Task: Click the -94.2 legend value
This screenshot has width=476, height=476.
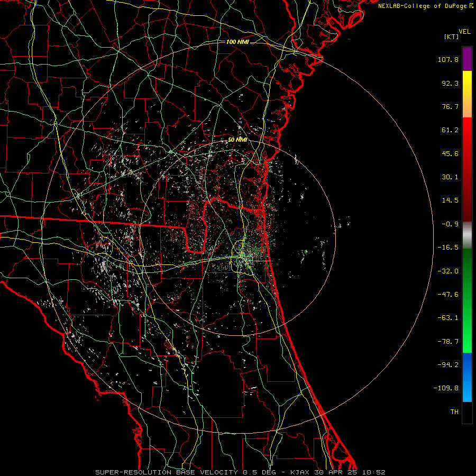Action: (x=448, y=364)
